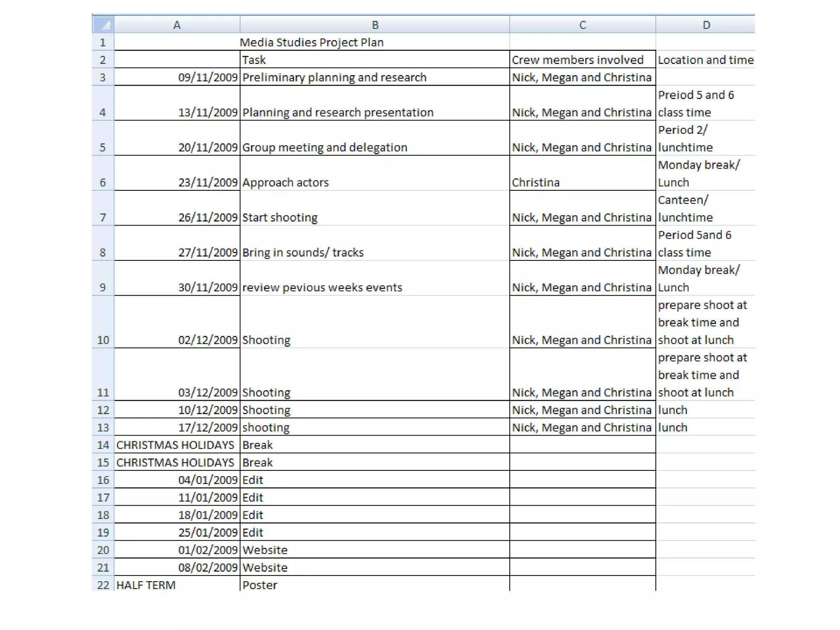The width and height of the screenshot is (840, 630).
Task: Click the HALF TERM cell
Action: click(177, 584)
